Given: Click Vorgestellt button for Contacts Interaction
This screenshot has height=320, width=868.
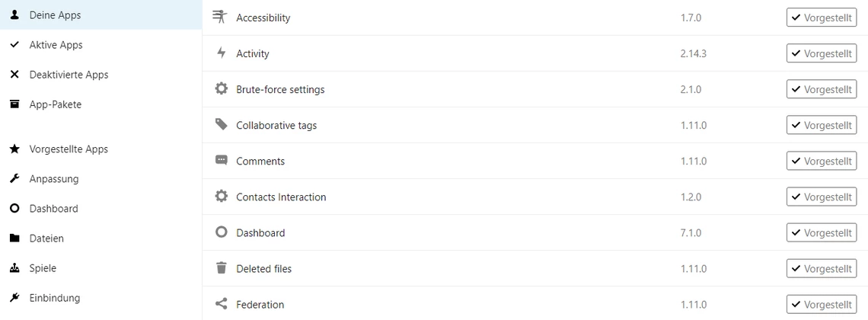Looking at the screenshot, I should [821, 197].
